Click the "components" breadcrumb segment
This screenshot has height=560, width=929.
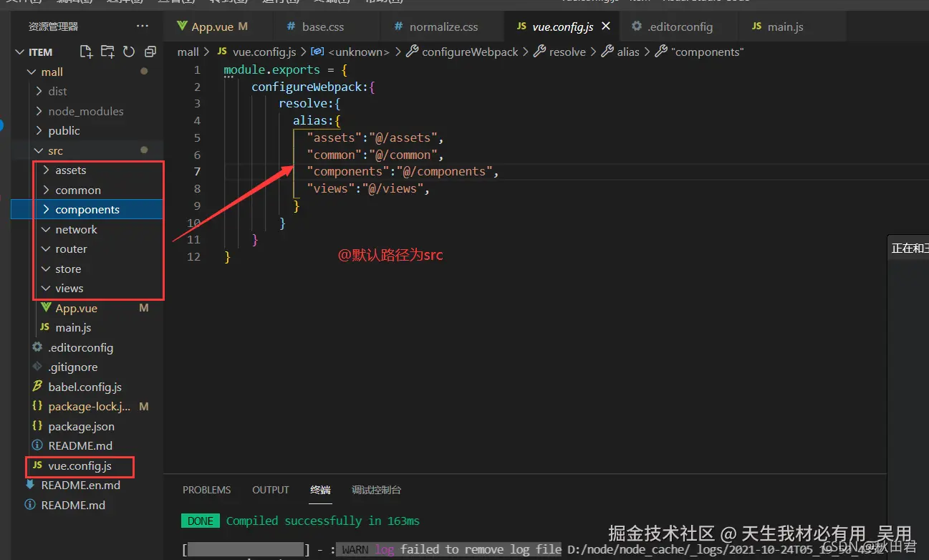click(708, 52)
